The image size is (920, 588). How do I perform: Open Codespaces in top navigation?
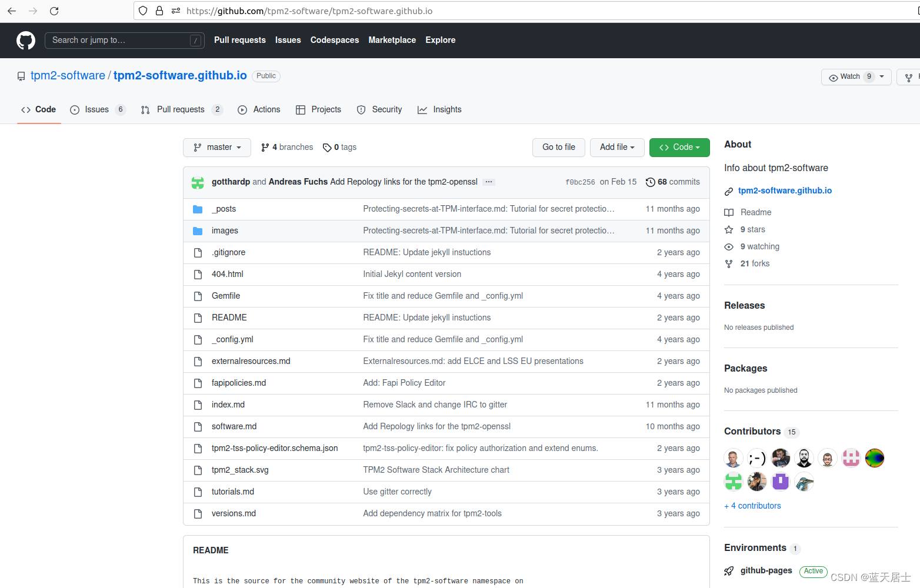(x=335, y=41)
